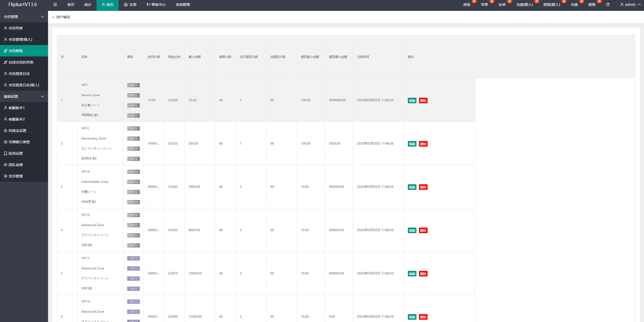Click the 会员列表 user icon in sidebar
644x322 pixels.
pyautogui.click(x=6, y=28)
